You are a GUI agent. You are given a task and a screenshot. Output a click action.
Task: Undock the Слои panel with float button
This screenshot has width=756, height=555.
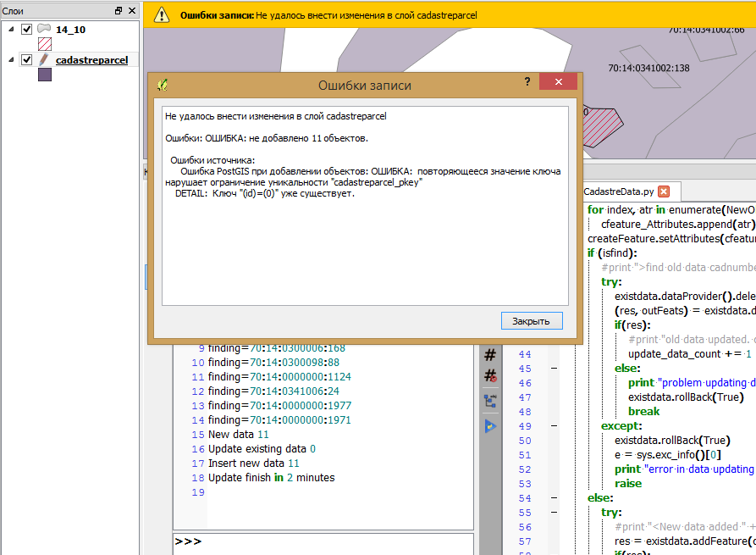[x=119, y=10]
